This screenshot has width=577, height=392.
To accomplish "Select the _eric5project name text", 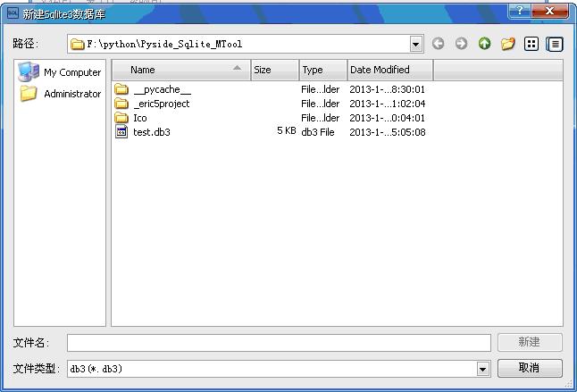I will click(162, 104).
